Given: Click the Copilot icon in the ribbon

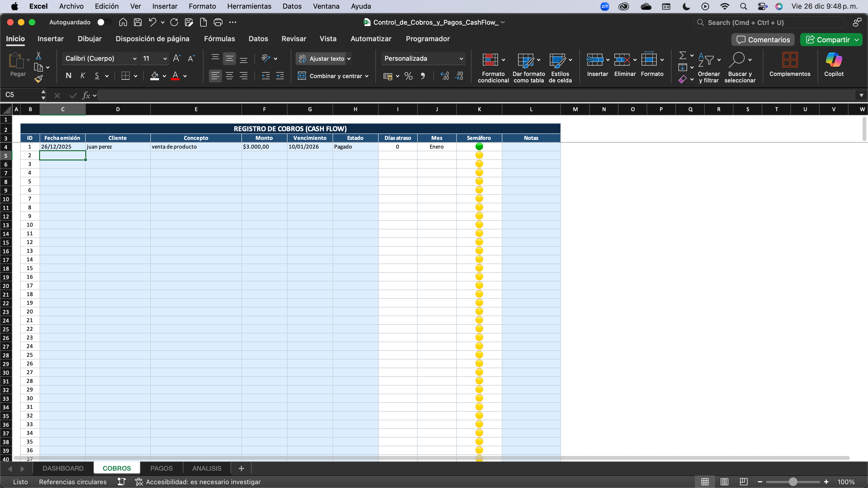Looking at the screenshot, I should pyautogui.click(x=834, y=60).
